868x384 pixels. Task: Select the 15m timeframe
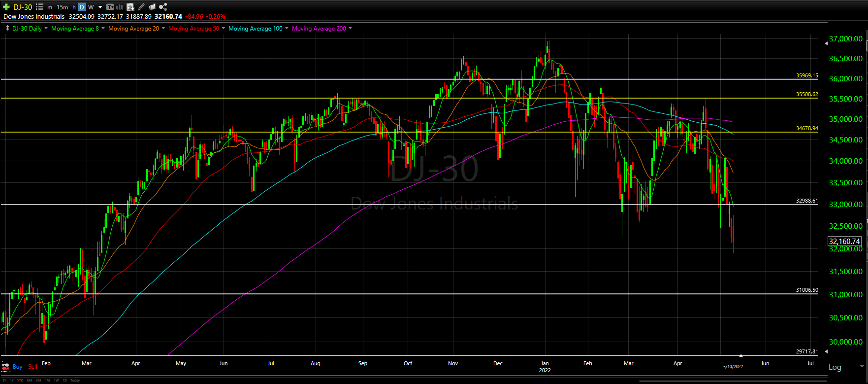point(63,7)
